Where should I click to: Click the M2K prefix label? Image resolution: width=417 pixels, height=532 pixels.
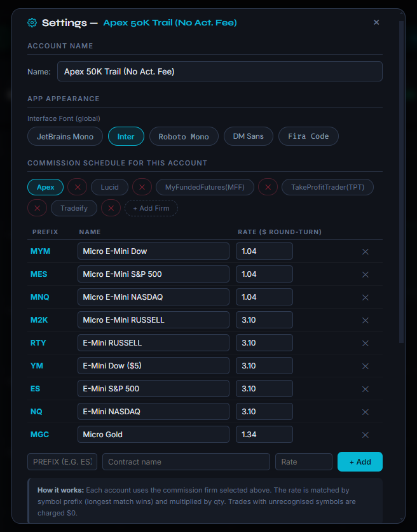tap(39, 320)
